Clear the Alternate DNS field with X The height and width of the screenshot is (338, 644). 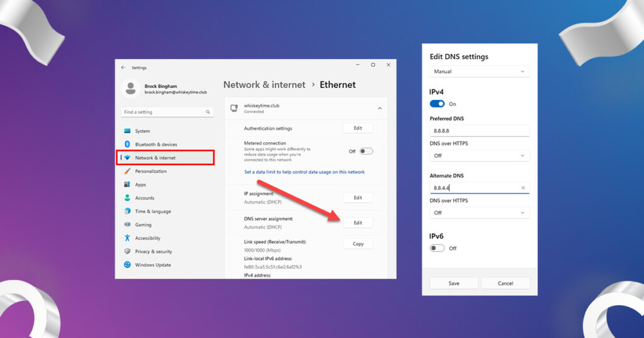(523, 188)
